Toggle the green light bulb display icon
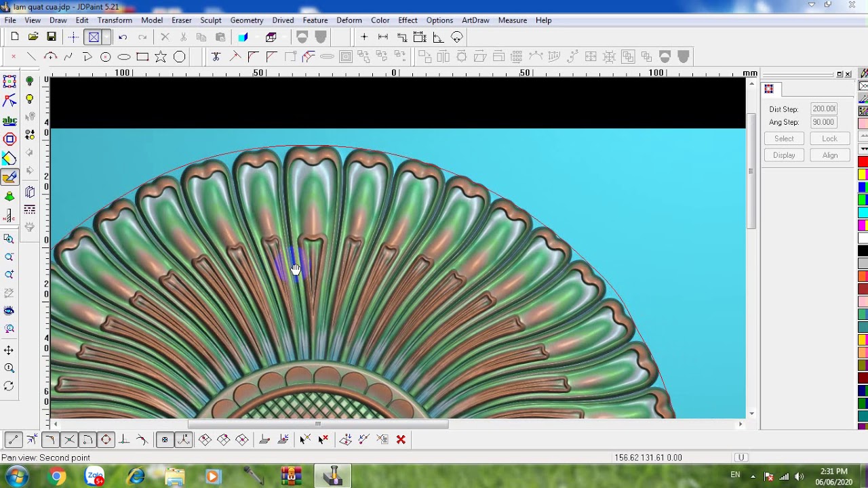This screenshot has height=488, width=868. pyautogui.click(x=29, y=81)
